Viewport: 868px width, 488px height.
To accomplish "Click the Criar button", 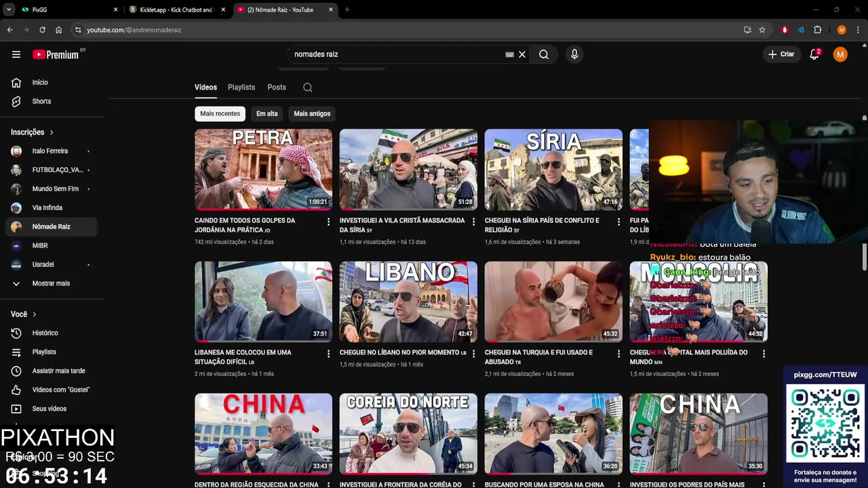I will (781, 54).
